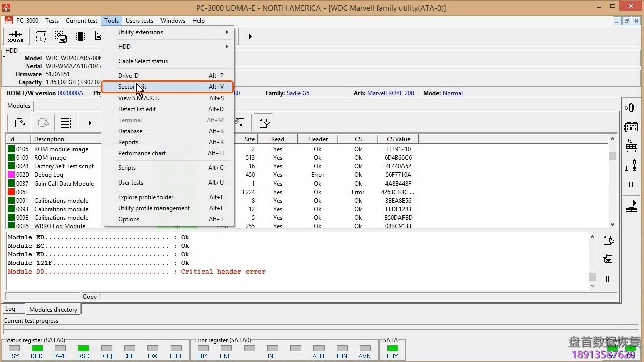Click the chip icon in top toolbar
644x362 pixels.
tap(80, 36)
